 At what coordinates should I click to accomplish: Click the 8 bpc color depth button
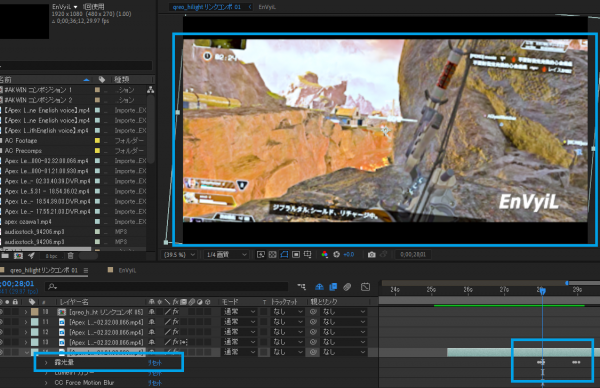click(51, 256)
